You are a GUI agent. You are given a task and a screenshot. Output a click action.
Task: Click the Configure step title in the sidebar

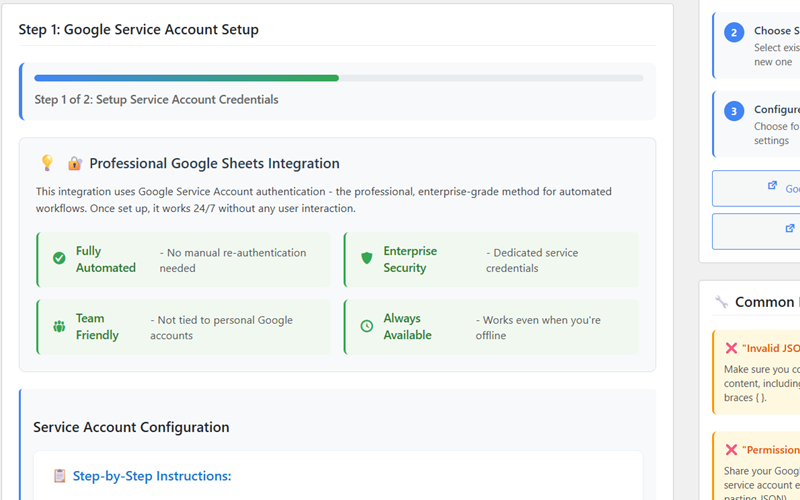tap(777, 110)
